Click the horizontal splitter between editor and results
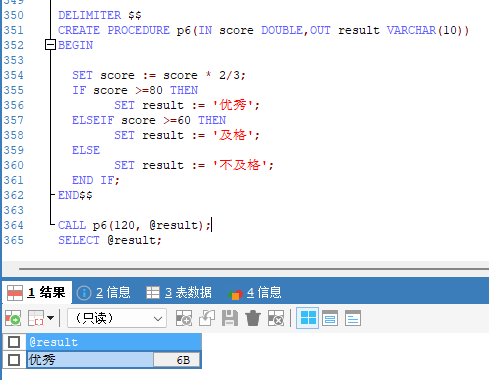489x380 pixels. 253,268
